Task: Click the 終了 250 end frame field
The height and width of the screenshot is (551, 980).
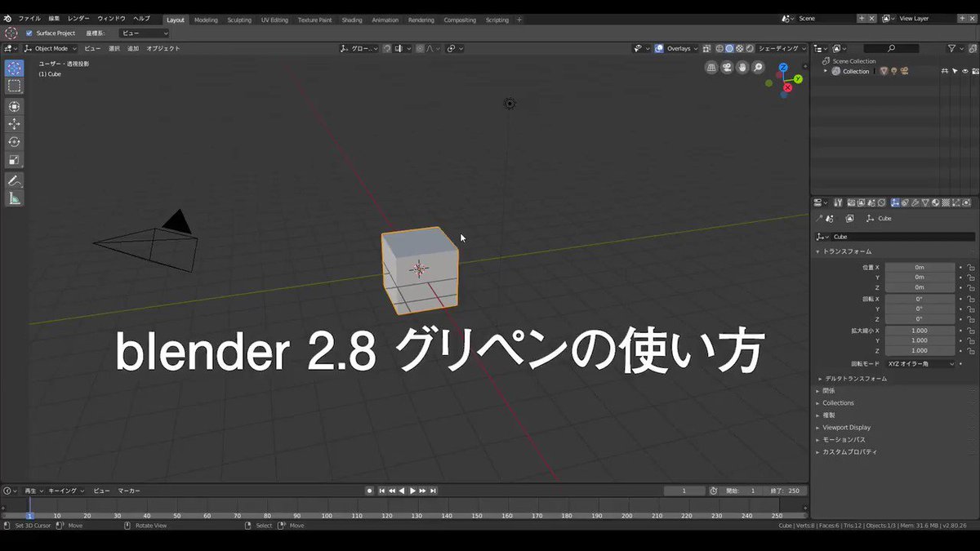Action: (786, 491)
